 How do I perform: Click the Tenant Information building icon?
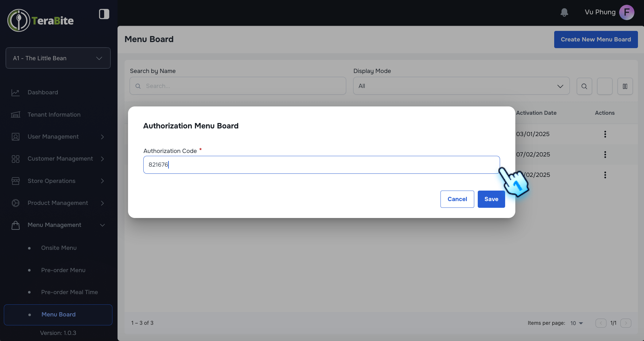pos(15,114)
